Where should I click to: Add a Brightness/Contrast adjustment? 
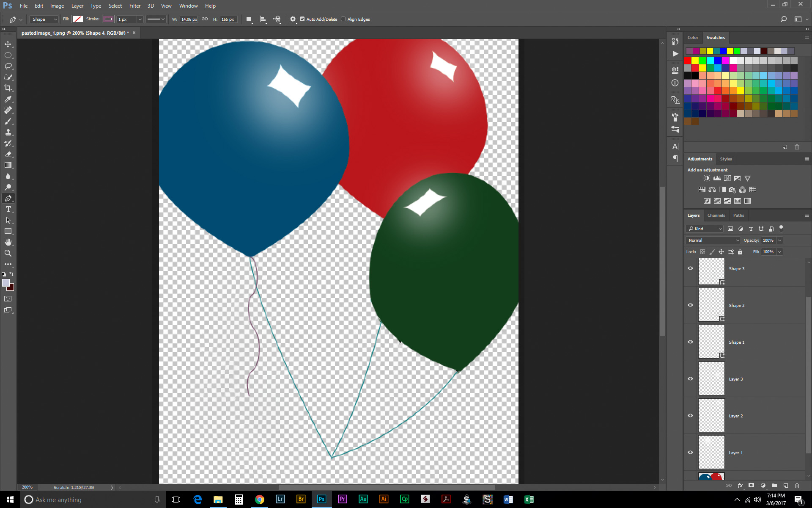pyautogui.click(x=707, y=178)
